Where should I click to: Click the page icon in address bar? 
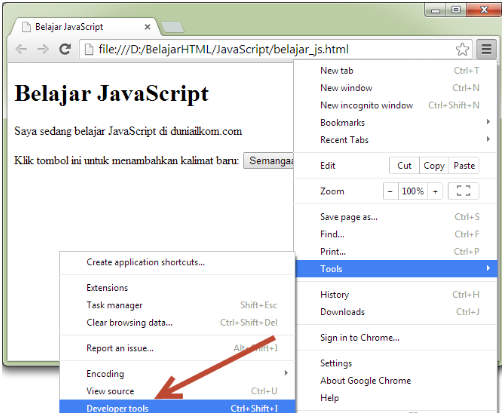(x=89, y=49)
